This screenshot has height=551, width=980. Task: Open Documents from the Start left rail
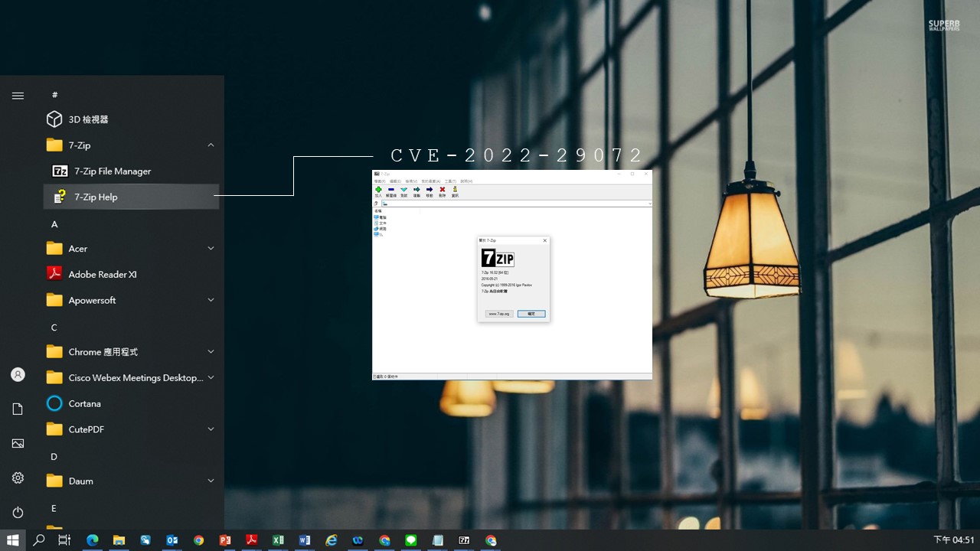(x=18, y=409)
